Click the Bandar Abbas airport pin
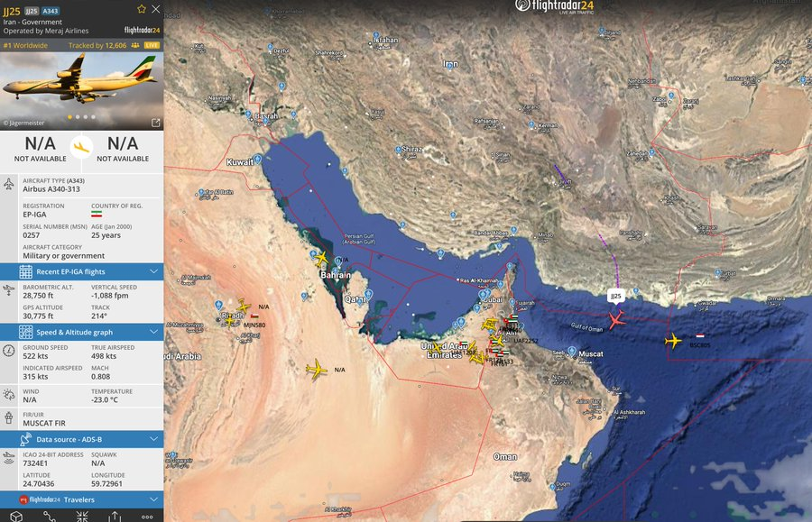812x522 pixels. click(x=513, y=230)
